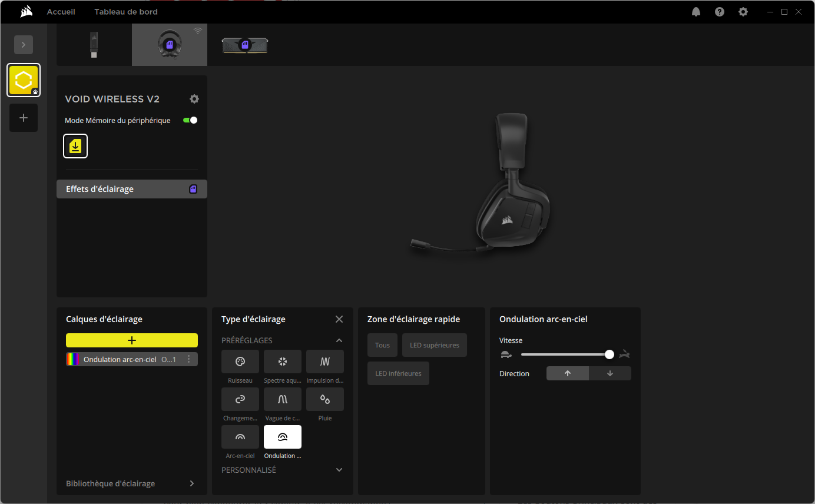This screenshot has height=504, width=815.
Task: Choose the Ondulation arc-en-ciel preset icon
Action: (x=283, y=437)
